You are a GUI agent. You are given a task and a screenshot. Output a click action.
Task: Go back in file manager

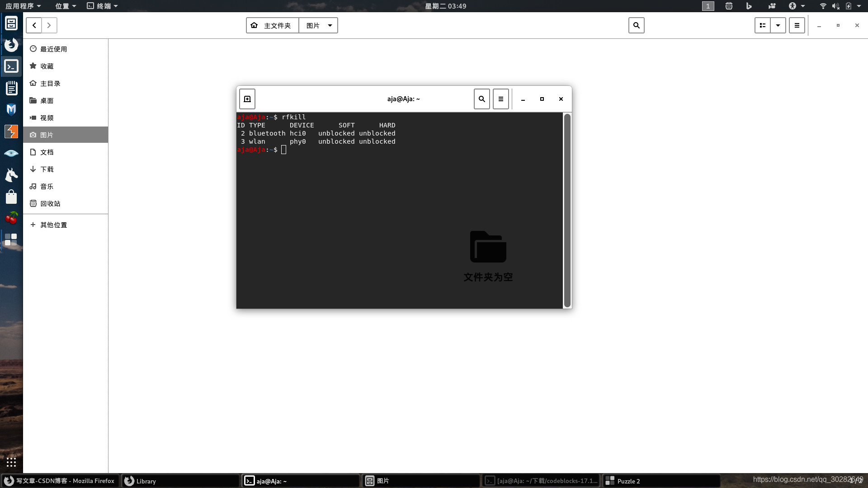[x=34, y=25]
